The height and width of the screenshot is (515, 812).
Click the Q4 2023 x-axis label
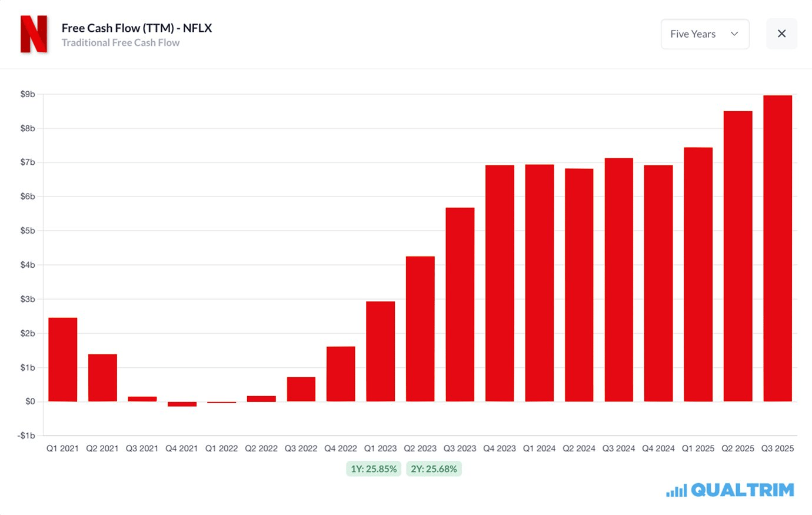(500, 448)
